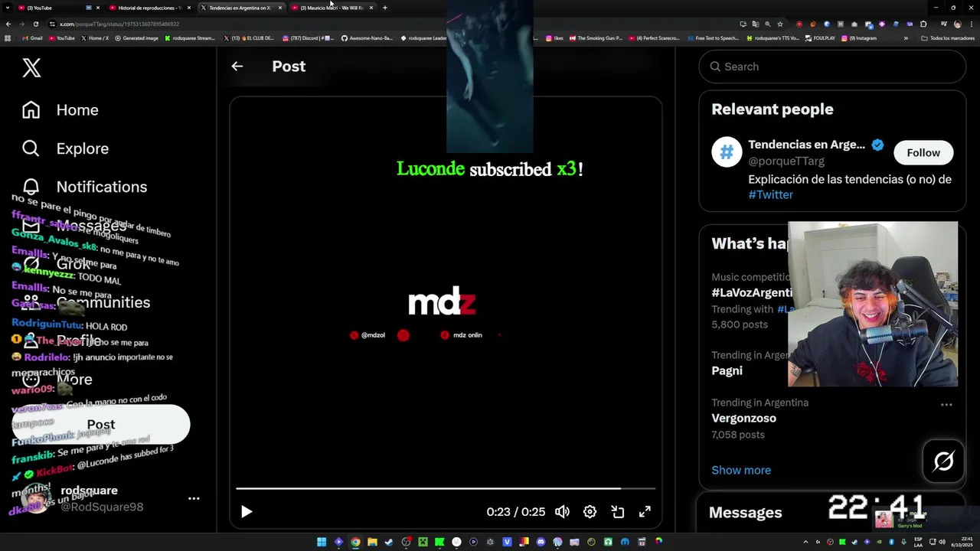Image resolution: width=980 pixels, height=551 pixels.
Task: Follow Tendencias en Argentina account
Action: click(923, 153)
